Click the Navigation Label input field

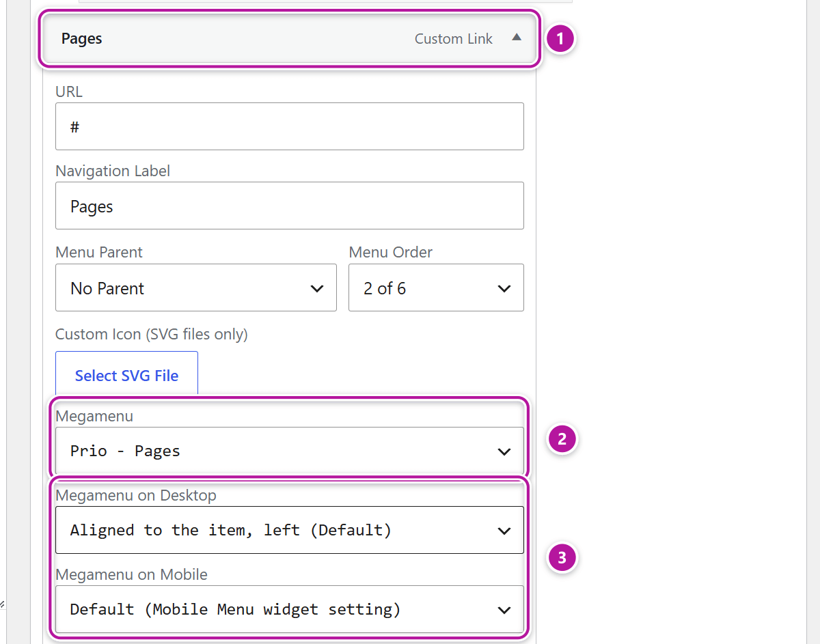[x=290, y=206]
